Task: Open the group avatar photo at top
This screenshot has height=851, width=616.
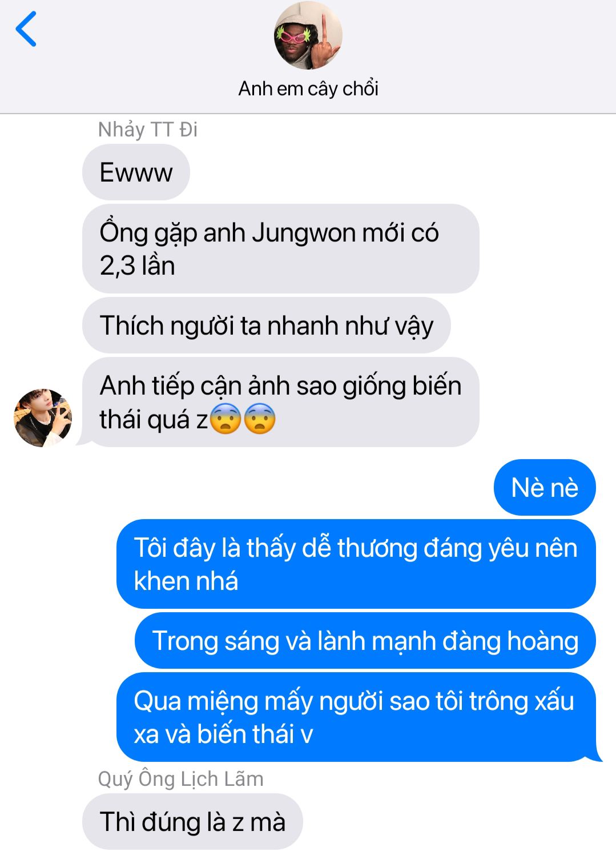Action: (308, 35)
